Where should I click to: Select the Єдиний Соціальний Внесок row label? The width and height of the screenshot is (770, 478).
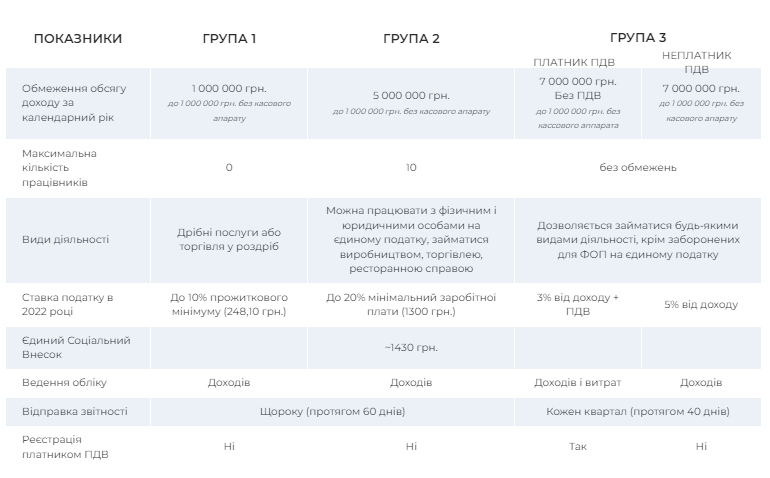click(76, 347)
